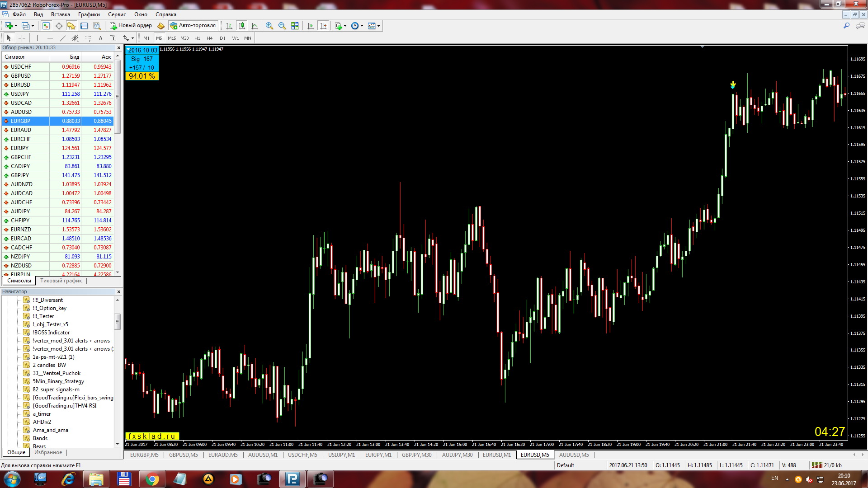Zoom out the chart with magnifier minus
This screenshot has width=868, height=488.
[282, 26]
